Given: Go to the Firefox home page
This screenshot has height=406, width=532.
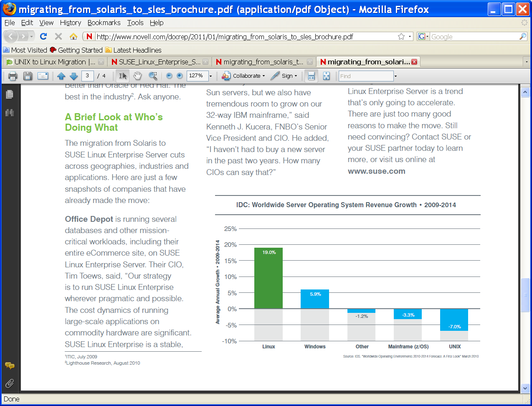Looking at the screenshot, I should click(x=73, y=36).
